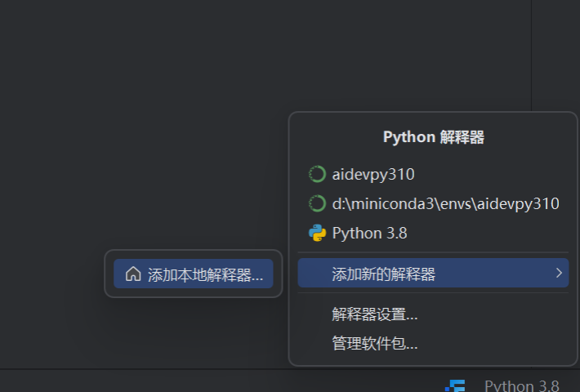Click conda icon beside d:\miniconda3 path
The width and height of the screenshot is (580, 392).
click(x=318, y=204)
